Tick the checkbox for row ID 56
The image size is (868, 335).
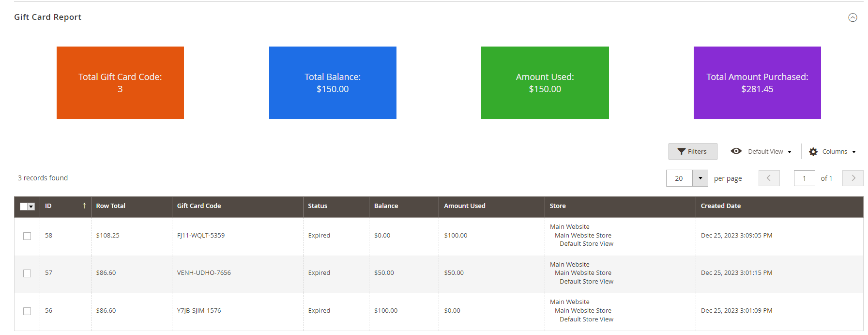point(27,311)
